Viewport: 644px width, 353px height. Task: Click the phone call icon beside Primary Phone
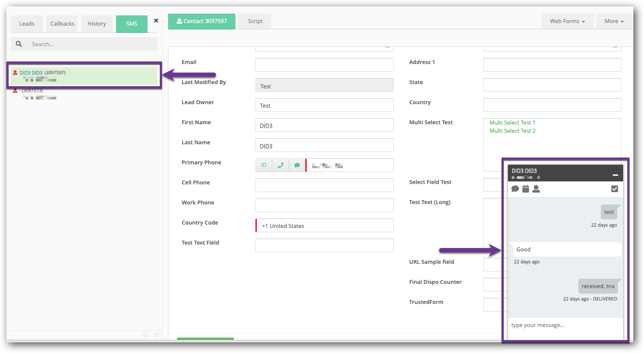(280, 165)
